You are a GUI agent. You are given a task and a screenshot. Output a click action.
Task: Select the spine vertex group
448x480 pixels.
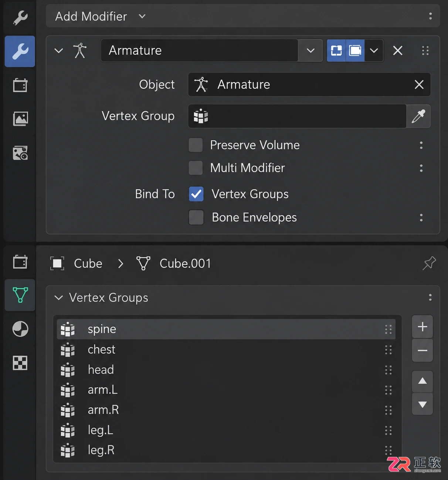(226, 329)
